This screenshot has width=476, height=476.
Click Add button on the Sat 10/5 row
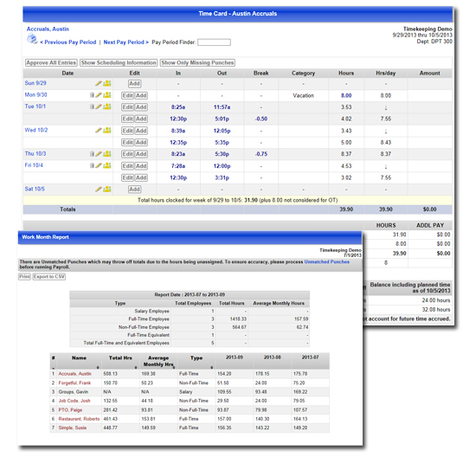click(134, 190)
